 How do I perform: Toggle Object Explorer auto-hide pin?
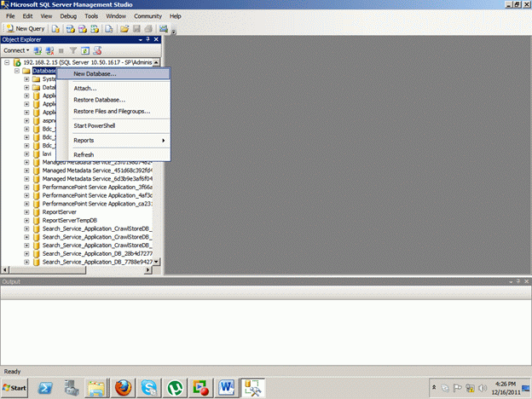[x=148, y=40]
